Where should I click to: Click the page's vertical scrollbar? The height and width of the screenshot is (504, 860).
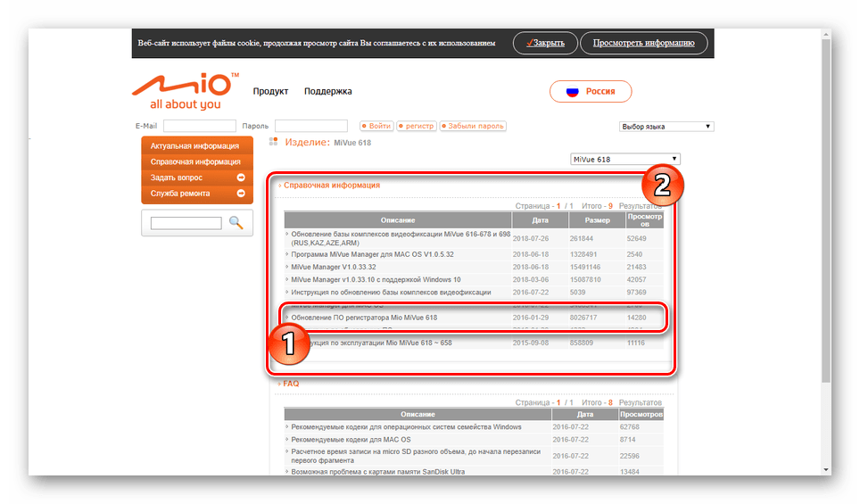[x=826, y=250]
